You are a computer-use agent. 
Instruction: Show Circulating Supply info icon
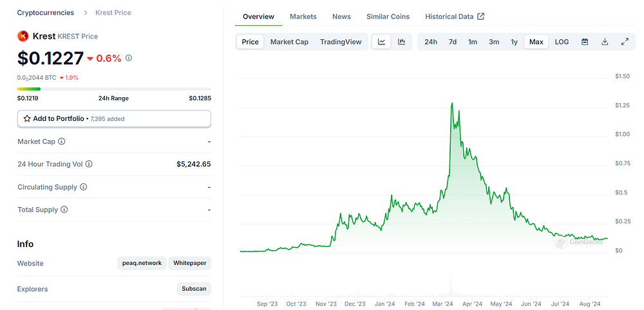click(83, 187)
